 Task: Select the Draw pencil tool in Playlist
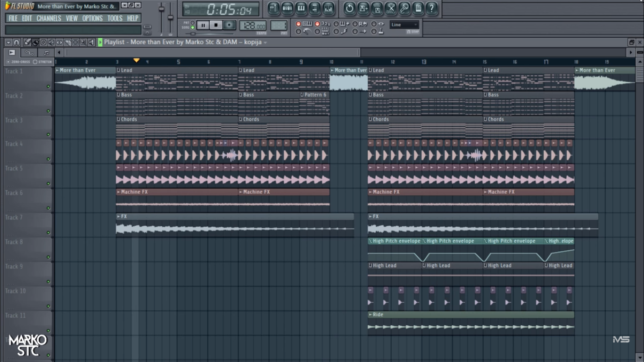(27, 42)
